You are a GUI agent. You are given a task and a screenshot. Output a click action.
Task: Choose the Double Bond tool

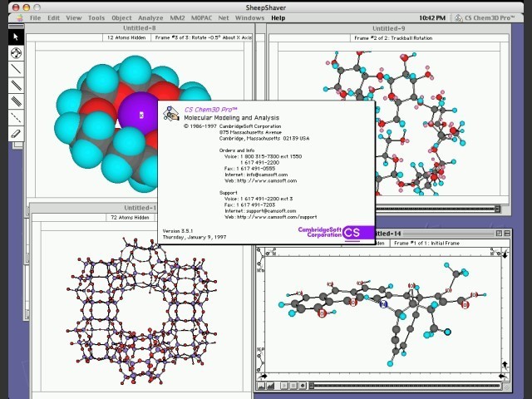click(16, 85)
